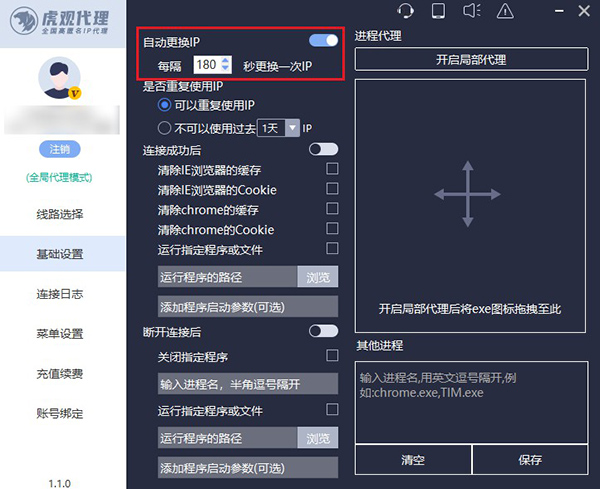Check 清除IE浏览器的Cookie box

(x=332, y=189)
